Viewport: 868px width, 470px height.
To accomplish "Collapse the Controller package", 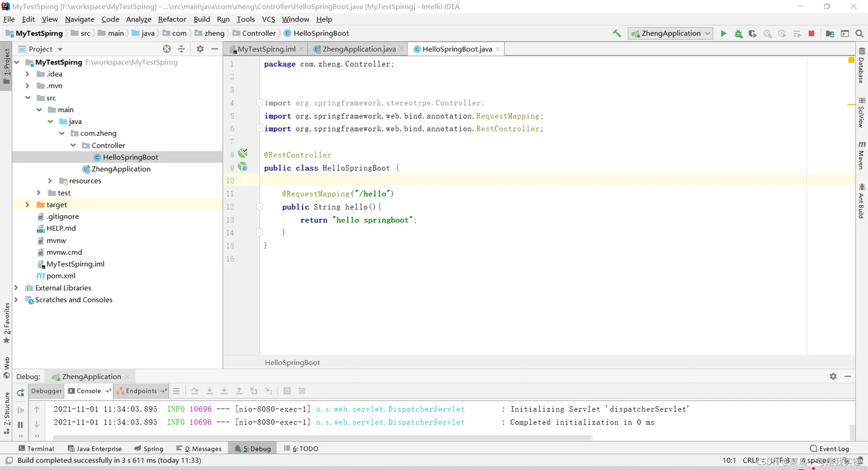I will click(x=73, y=145).
